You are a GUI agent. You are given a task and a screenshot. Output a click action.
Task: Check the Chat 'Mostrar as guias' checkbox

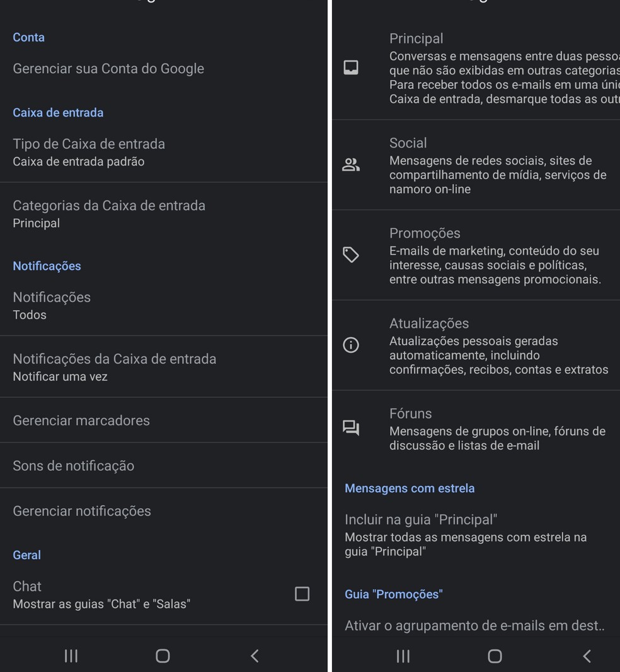click(302, 593)
